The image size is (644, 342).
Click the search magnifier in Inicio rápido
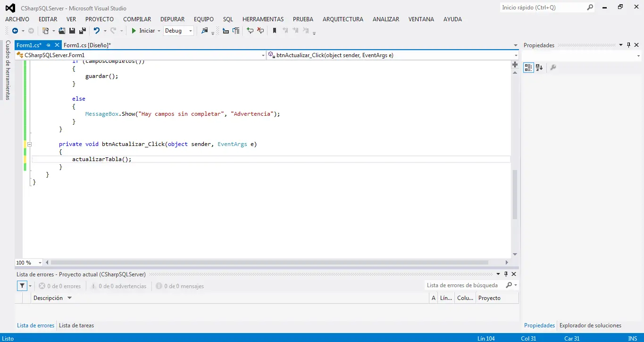click(x=590, y=8)
